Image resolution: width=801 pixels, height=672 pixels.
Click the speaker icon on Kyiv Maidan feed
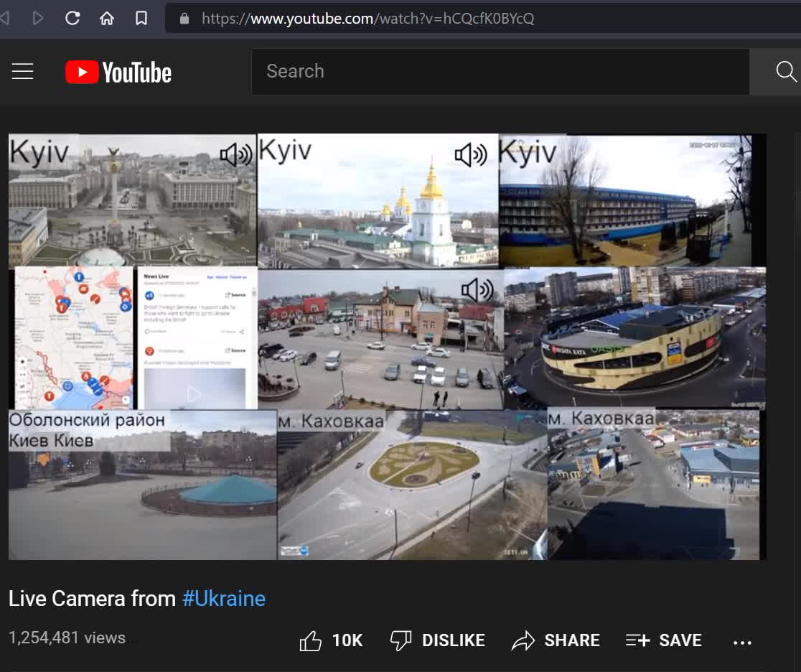(x=236, y=155)
